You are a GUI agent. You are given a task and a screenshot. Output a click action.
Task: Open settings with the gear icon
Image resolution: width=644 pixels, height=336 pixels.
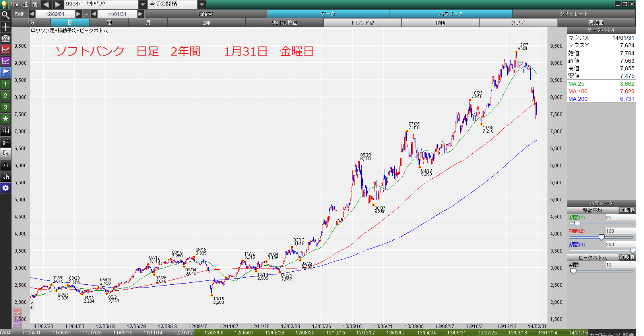(6, 188)
